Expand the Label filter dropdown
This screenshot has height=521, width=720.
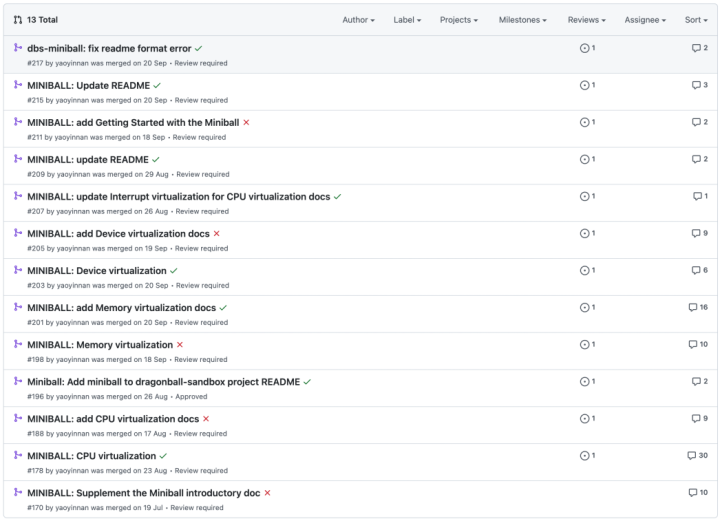pos(407,20)
